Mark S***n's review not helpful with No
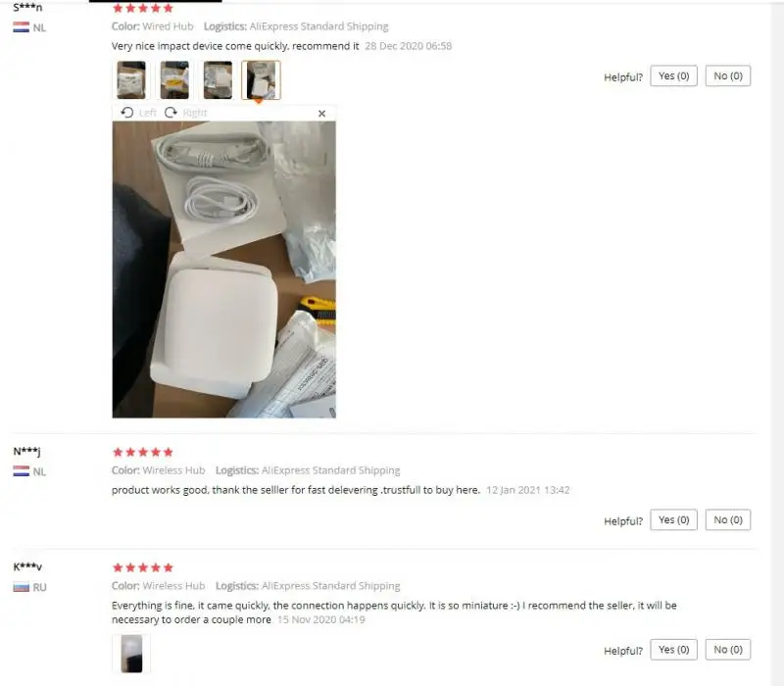Image resolution: width=784 pixels, height=686 pixels. (728, 76)
